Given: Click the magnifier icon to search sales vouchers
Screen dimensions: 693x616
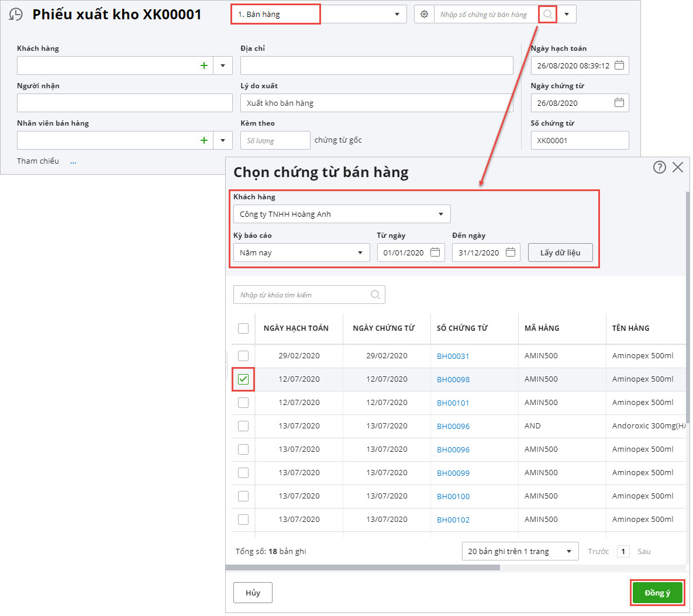Looking at the screenshot, I should pos(548,14).
